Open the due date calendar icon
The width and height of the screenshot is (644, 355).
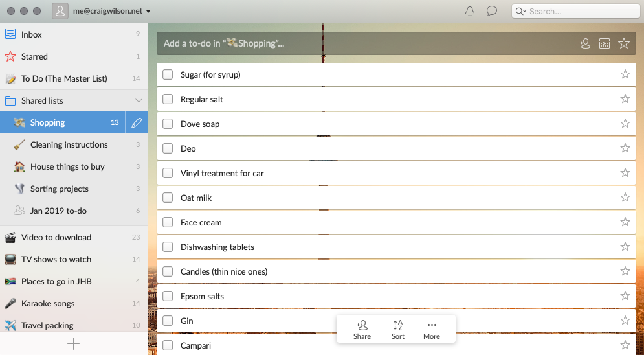point(605,43)
